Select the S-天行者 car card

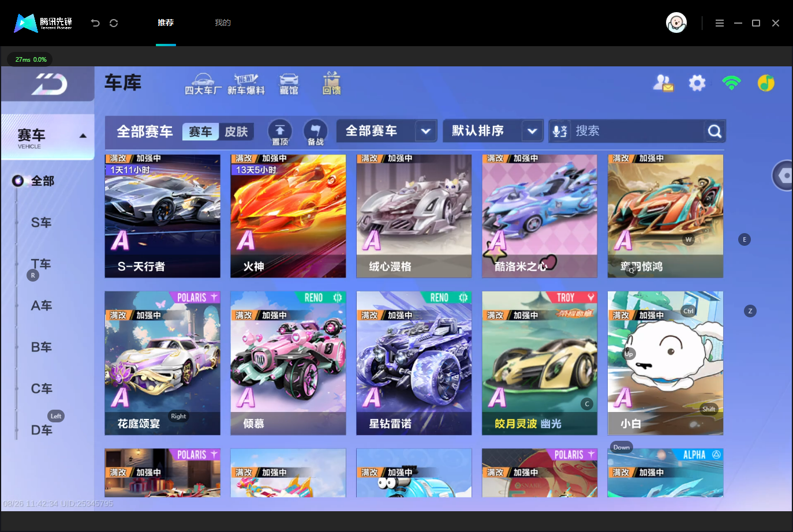tap(162, 216)
